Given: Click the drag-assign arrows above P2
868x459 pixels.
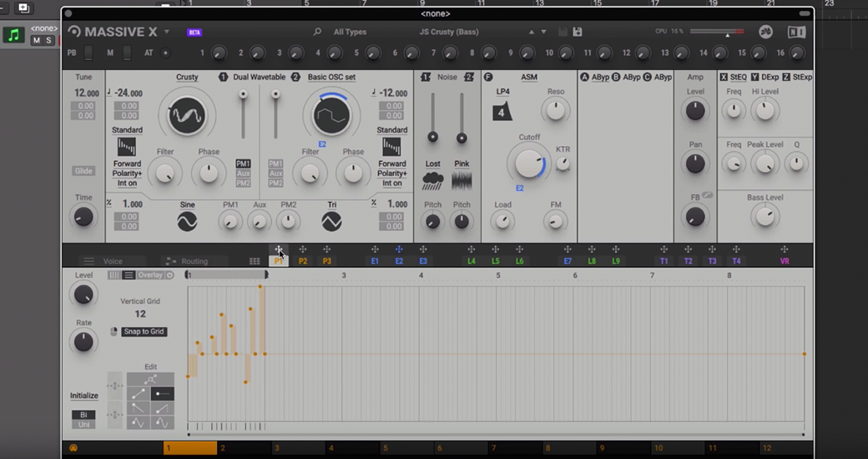Looking at the screenshot, I should (x=303, y=250).
